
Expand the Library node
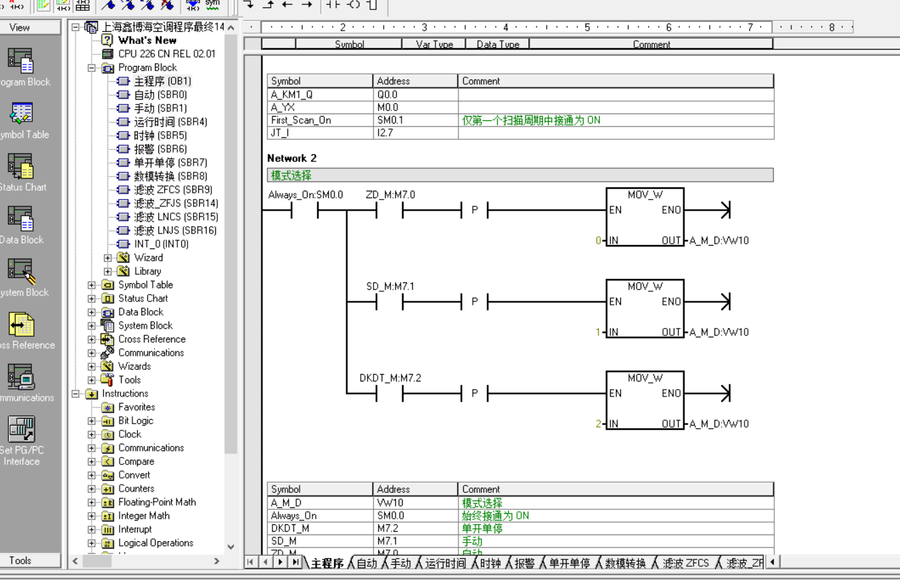click(x=108, y=272)
